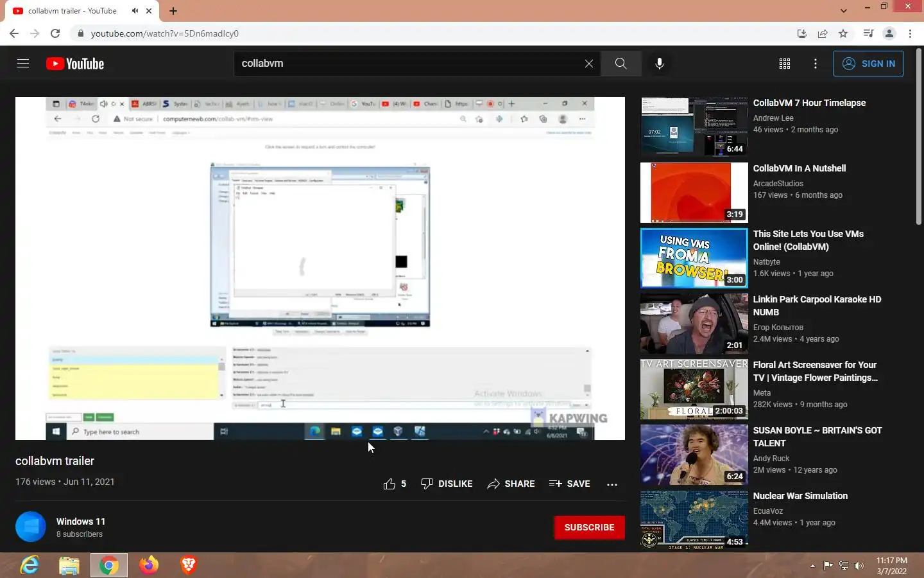Subscribe to the Windows 11 channel
The image size is (924, 578).
pyautogui.click(x=589, y=527)
